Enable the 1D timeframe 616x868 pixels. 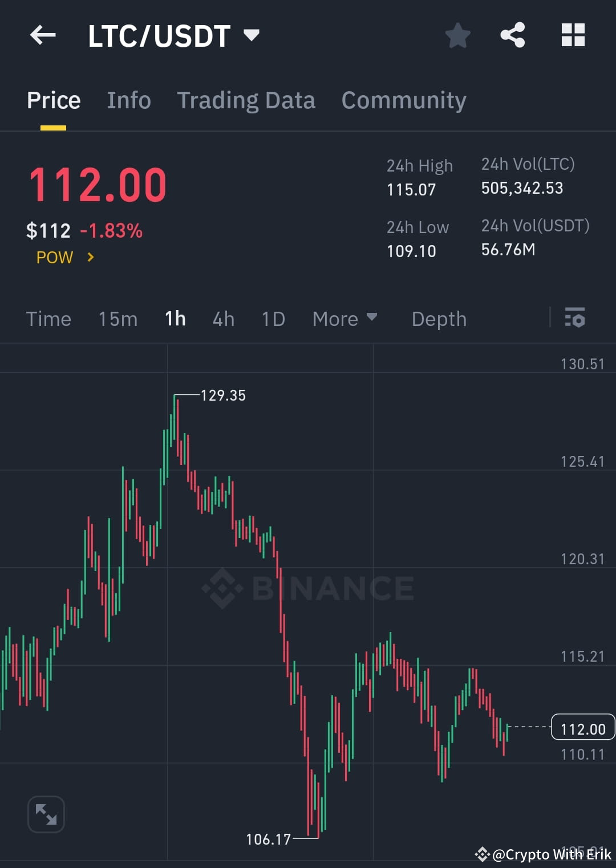pyautogui.click(x=273, y=319)
